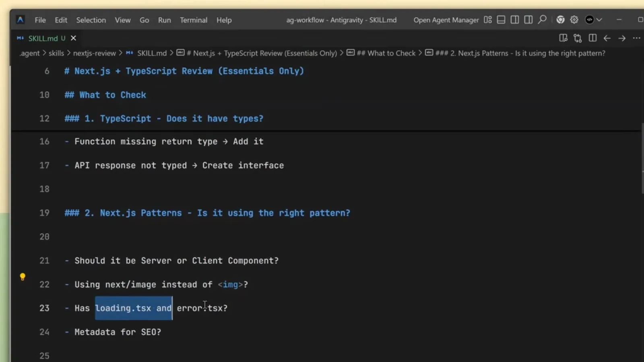Image resolution: width=644 pixels, height=362 pixels.
Task: Toggle the primary side bar layout icon
Action: [x=515, y=20]
